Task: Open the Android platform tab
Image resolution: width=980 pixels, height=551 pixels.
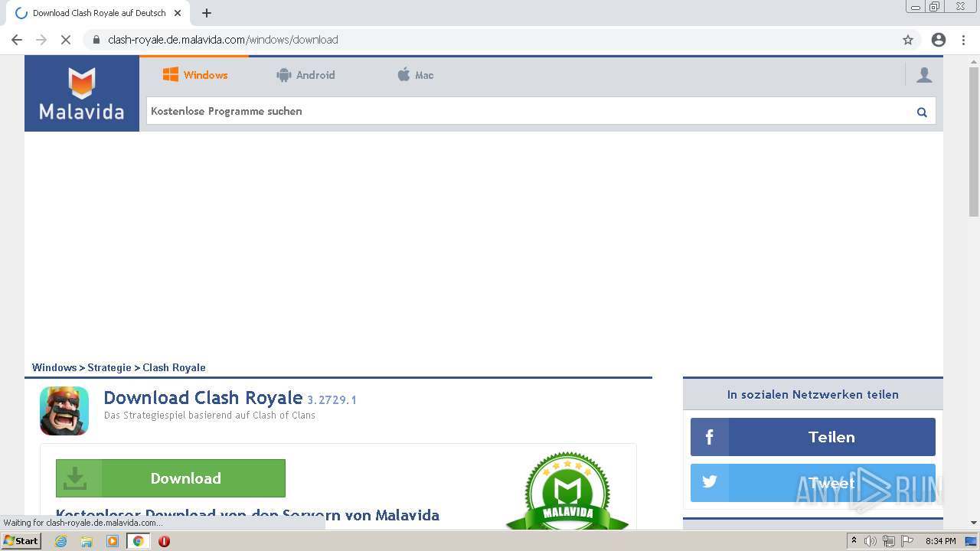Action: click(x=305, y=75)
